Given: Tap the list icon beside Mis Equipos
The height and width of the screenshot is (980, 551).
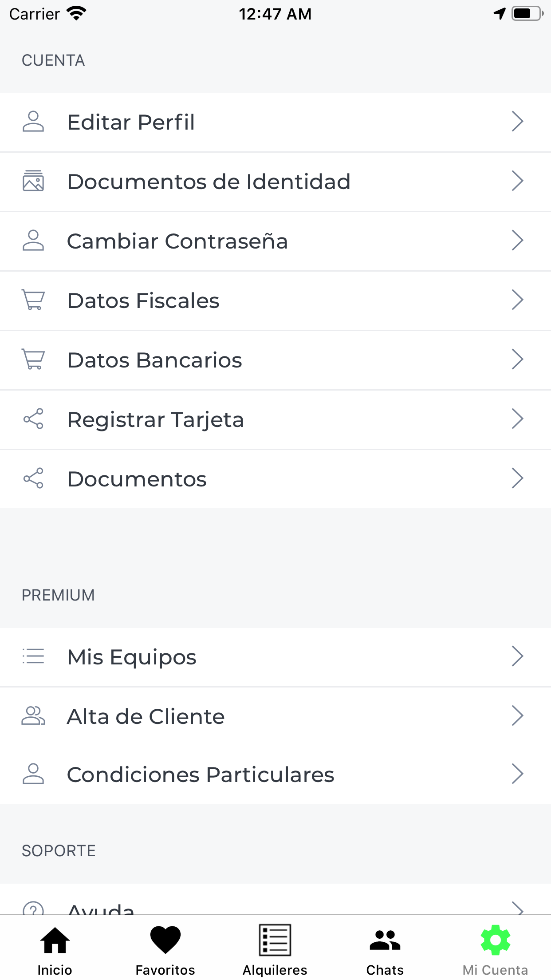Looking at the screenshot, I should pos(33,656).
